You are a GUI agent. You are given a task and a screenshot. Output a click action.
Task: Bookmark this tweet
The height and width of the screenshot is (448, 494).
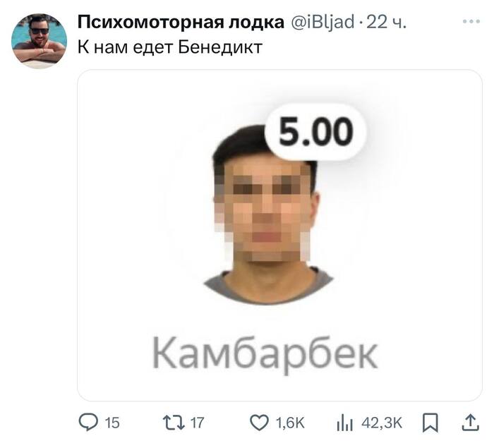pos(430,423)
